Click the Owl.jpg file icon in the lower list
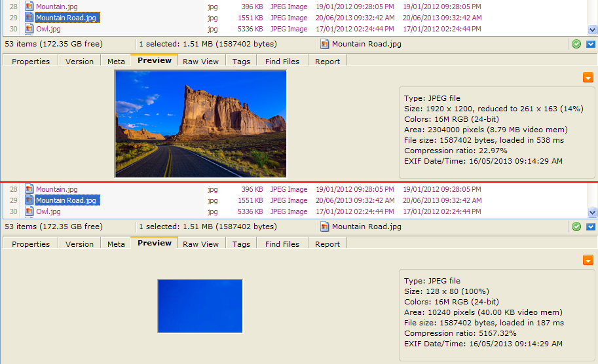This screenshot has width=598, height=364. point(29,211)
